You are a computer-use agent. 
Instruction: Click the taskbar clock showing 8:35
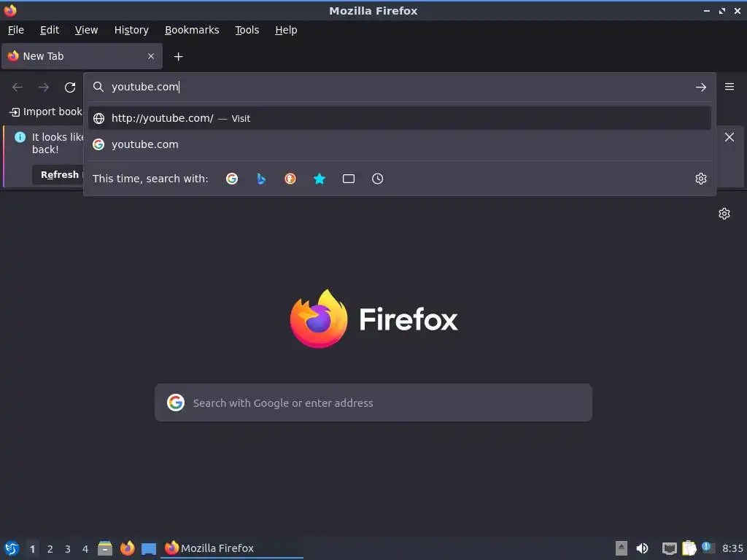(732, 548)
